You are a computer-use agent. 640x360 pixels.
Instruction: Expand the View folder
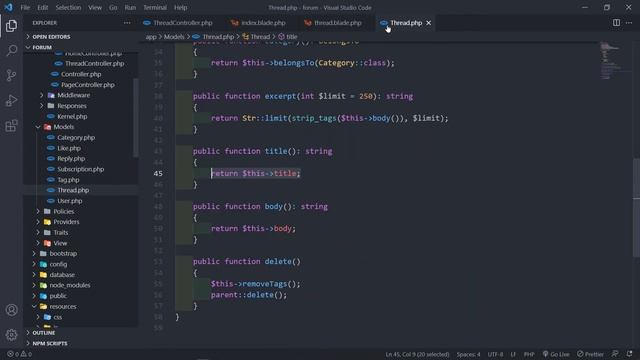[60, 243]
